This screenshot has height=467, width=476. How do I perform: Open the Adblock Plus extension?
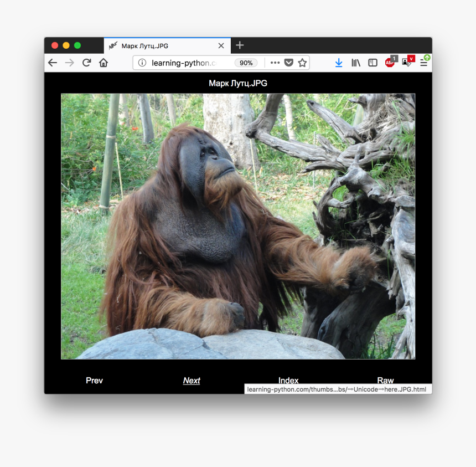tap(389, 63)
